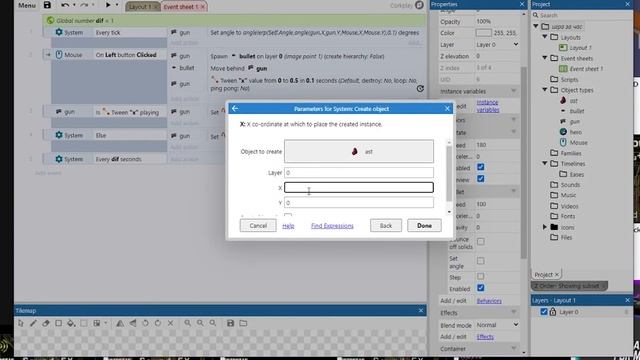Collapse the Effects section in Properties
Image resolution: width=640 pixels, height=360 pixels.
(513, 313)
